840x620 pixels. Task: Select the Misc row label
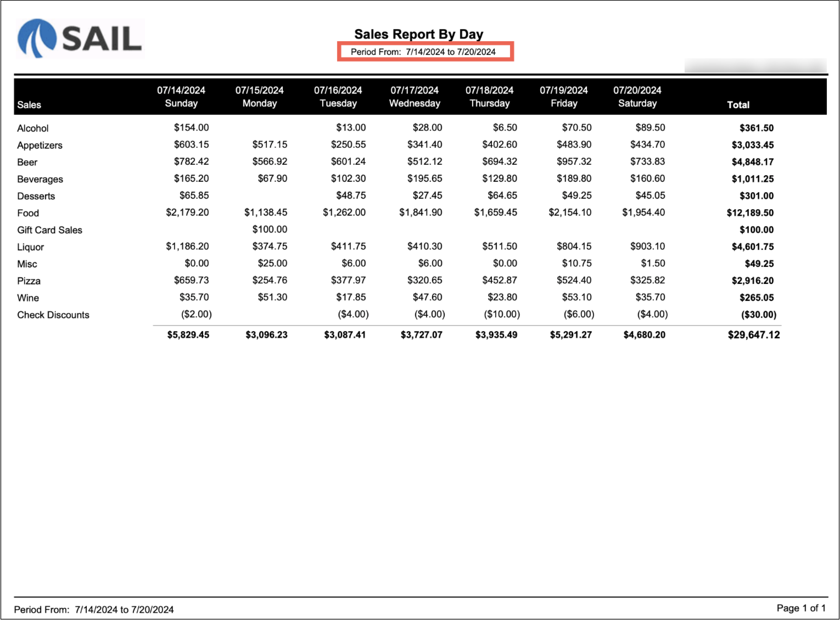point(27,264)
